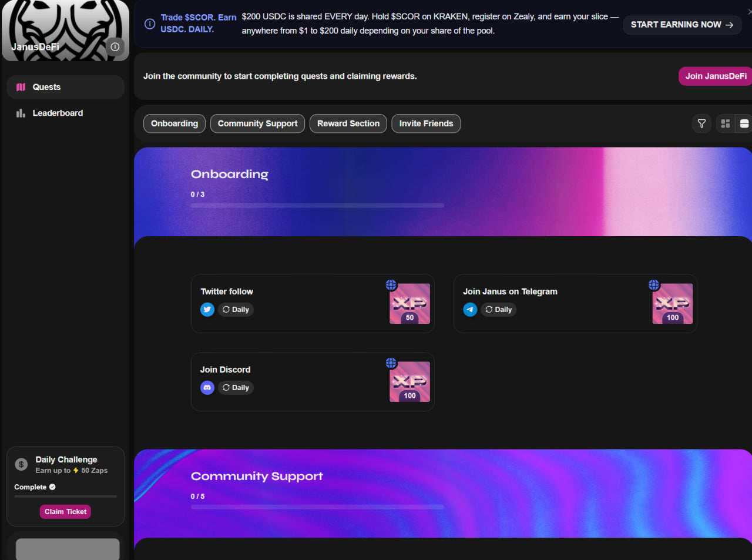752x560 pixels.
Task: Select the Community Support category chip
Action: pyautogui.click(x=257, y=123)
